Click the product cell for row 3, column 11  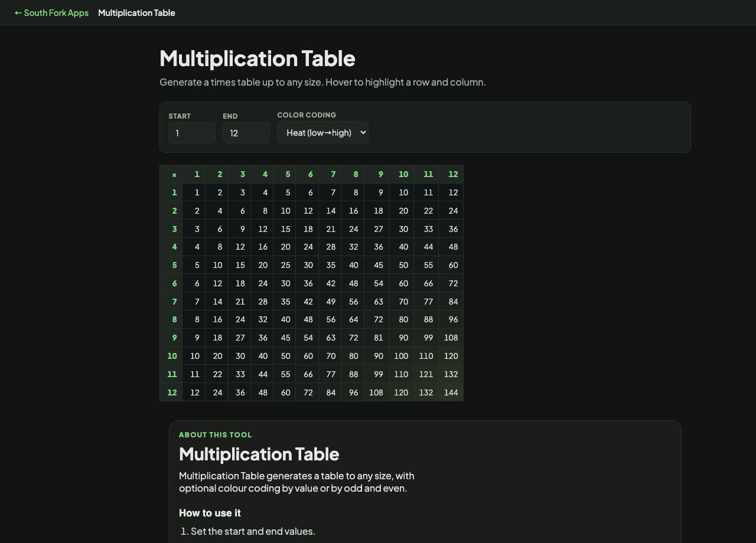pos(426,229)
